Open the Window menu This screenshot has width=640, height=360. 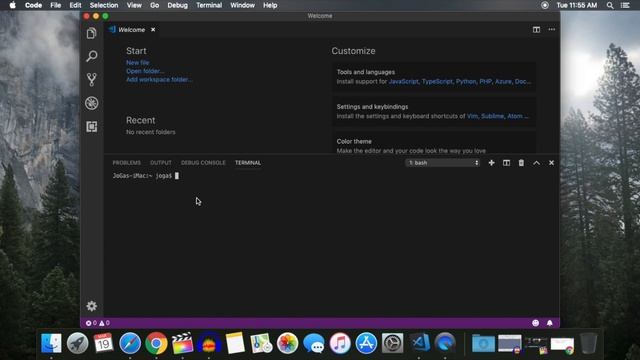pyautogui.click(x=242, y=5)
